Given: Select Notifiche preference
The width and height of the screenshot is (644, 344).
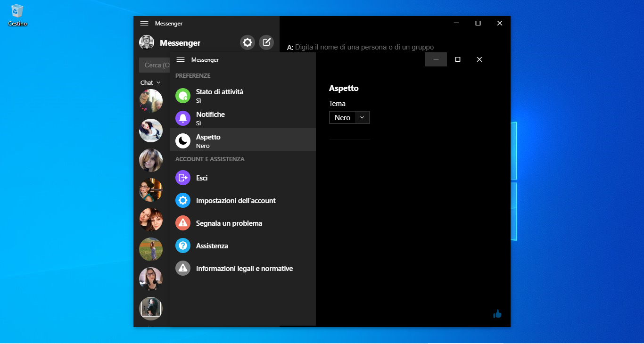Looking at the screenshot, I should (243, 118).
